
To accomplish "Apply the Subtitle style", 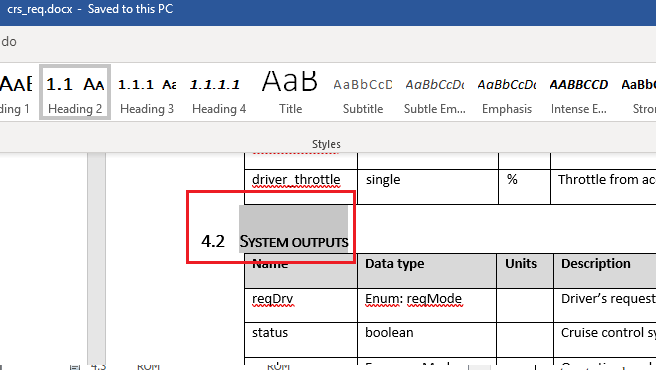I will click(363, 92).
